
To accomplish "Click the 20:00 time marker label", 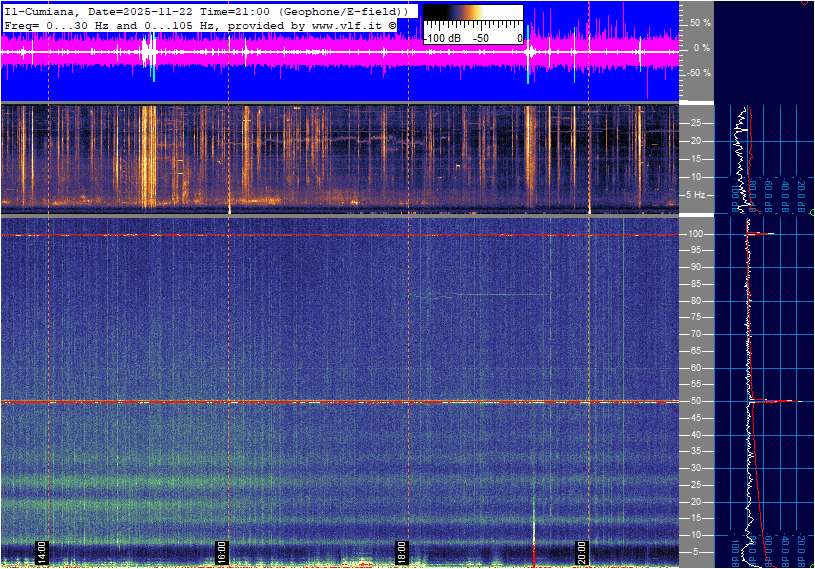I will [x=582, y=553].
